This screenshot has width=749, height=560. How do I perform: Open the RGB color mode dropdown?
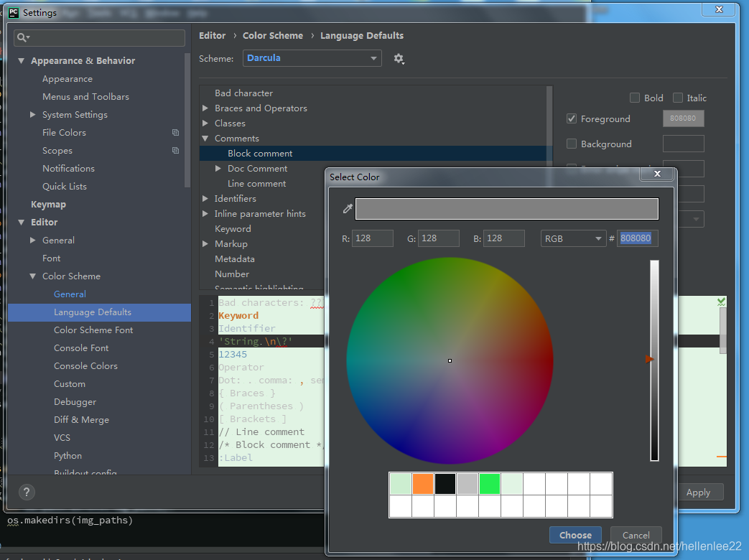pos(573,238)
